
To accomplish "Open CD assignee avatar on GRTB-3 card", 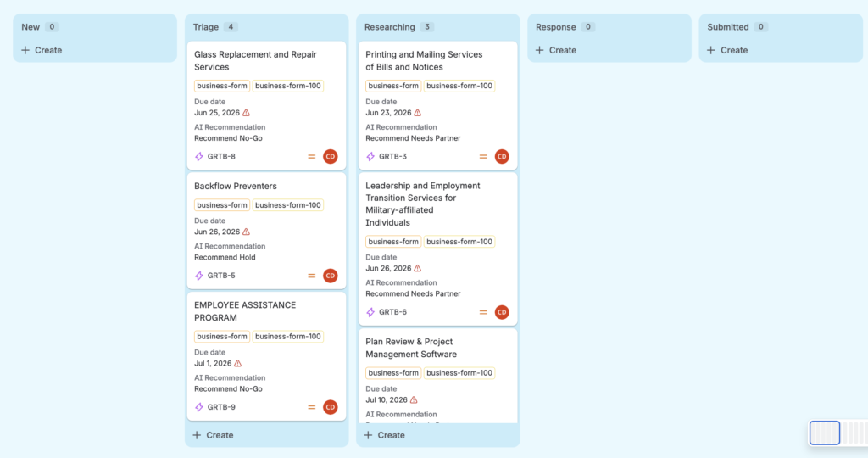I will pyautogui.click(x=502, y=157).
